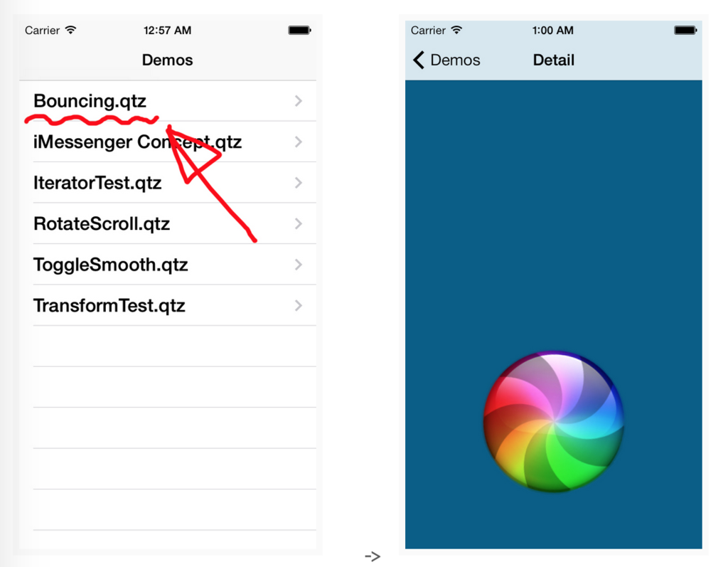Screen dimensions: 728x567
Task: Click the Wi-Fi icon on the Detail screen
Action: (457, 30)
